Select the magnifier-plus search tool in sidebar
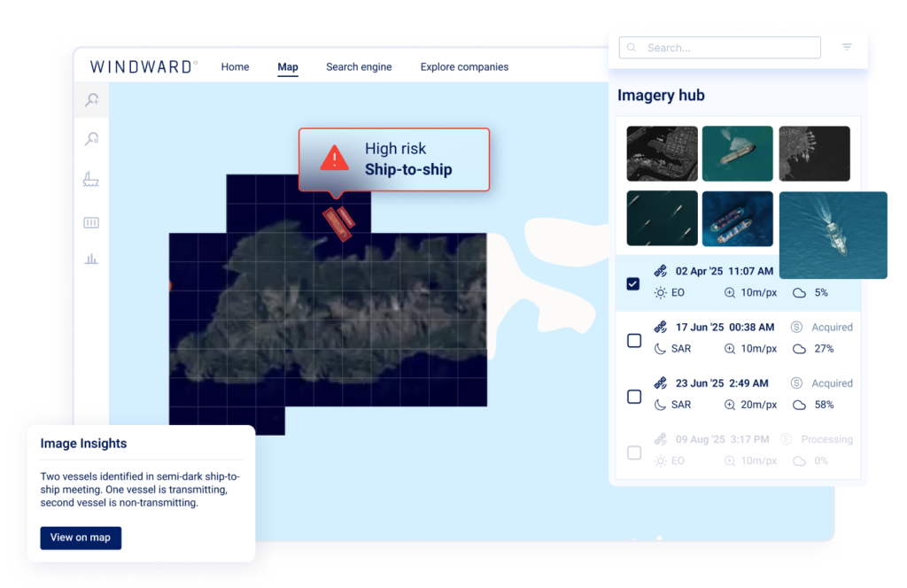The image size is (907, 588). tap(91, 100)
